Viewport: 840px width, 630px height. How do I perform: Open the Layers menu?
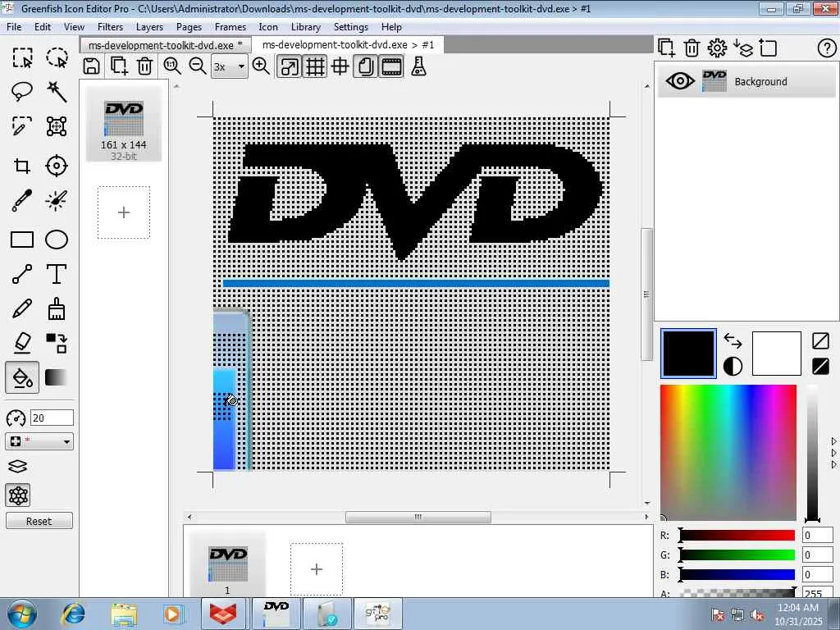pyautogui.click(x=149, y=27)
